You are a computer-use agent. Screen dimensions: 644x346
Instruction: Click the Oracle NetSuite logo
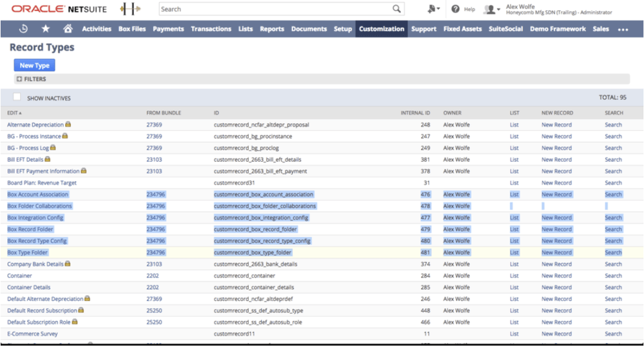[x=59, y=8]
